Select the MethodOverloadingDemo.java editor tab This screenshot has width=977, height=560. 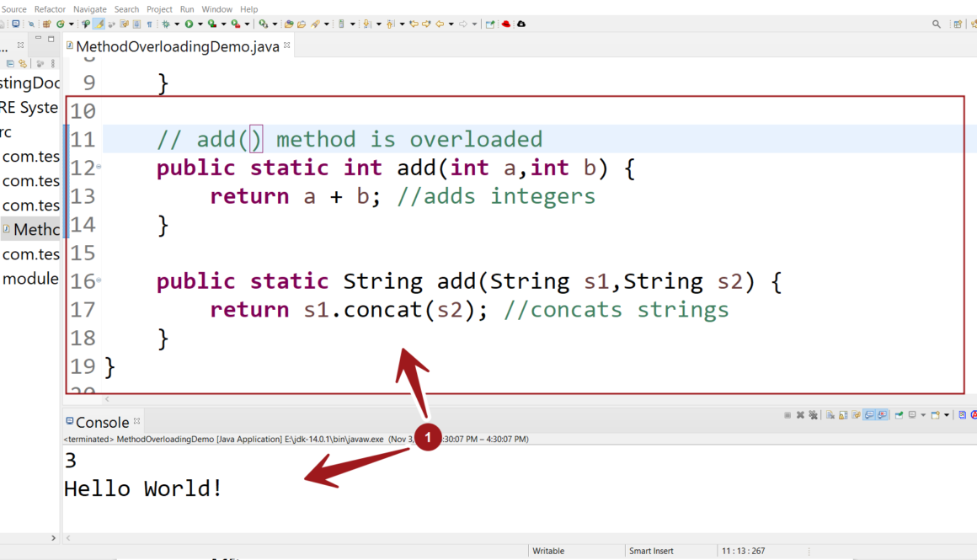(x=177, y=46)
